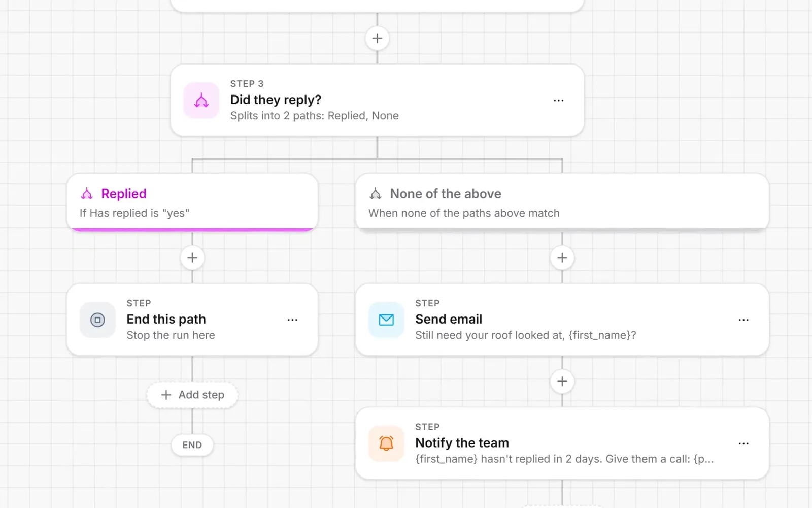Click the orange bell icon on Notify the team

tap(386, 443)
